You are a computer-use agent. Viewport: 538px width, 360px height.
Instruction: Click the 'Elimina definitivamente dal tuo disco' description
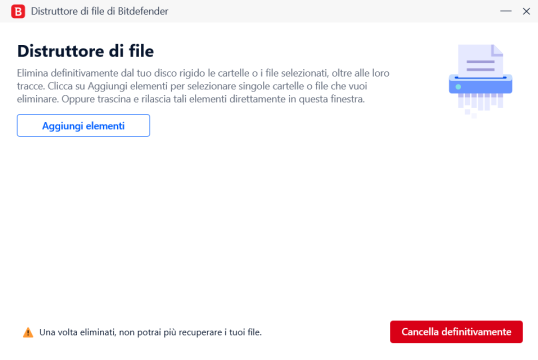203,86
